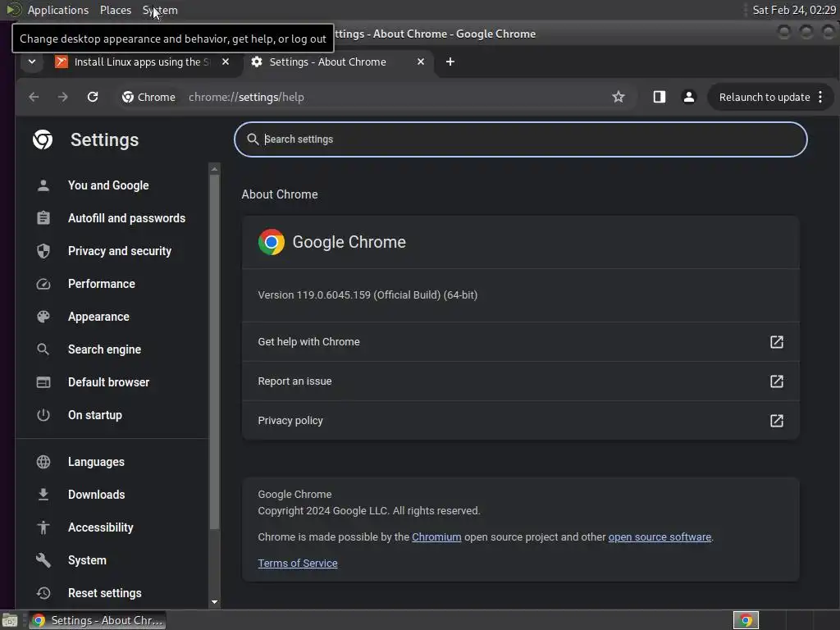Viewport: 840px width, 630px height.
Task: Expand the tab search dropdown arrow
Action: pyautogui.click(x=32, y=62)
